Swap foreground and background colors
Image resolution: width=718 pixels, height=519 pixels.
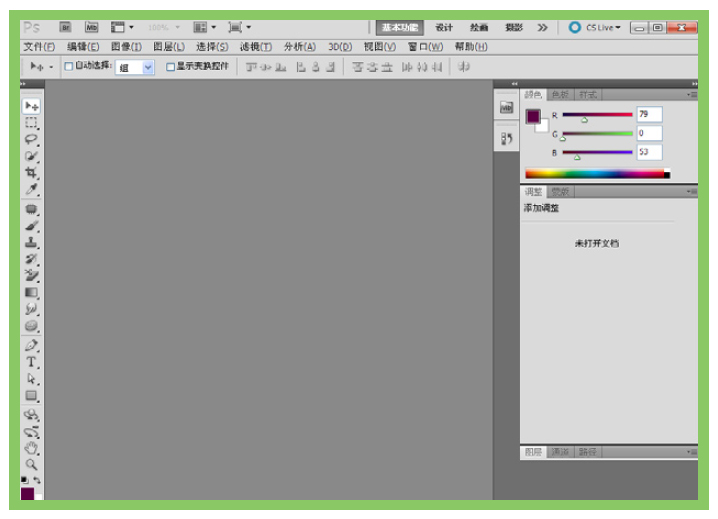[37, 480]
